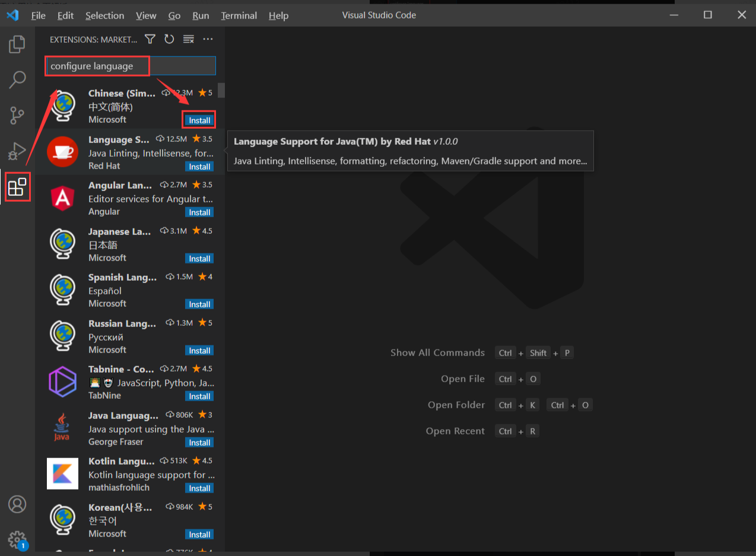Open the Selection menu
The height and width of the screenshot is (556, 756).
point(105,15)
